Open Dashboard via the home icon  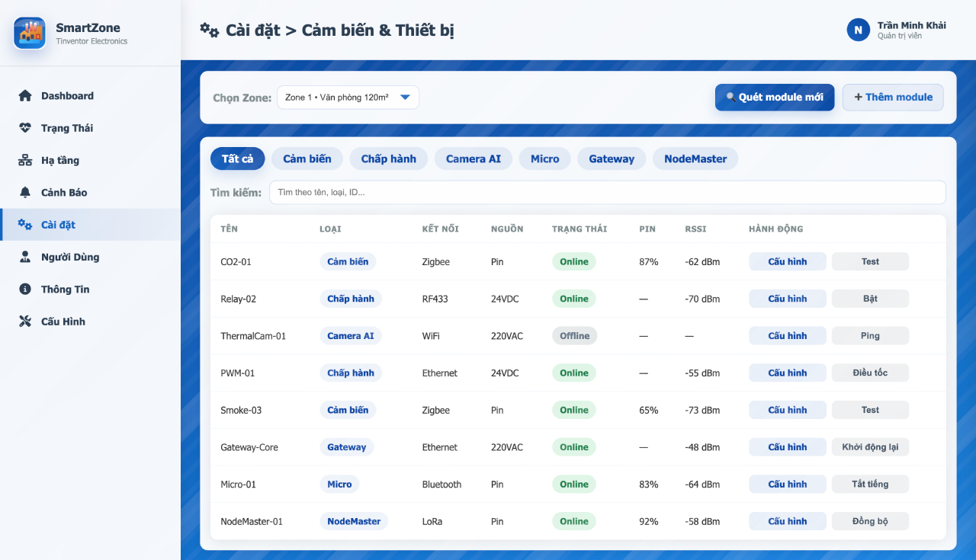[x=25, y=96]
